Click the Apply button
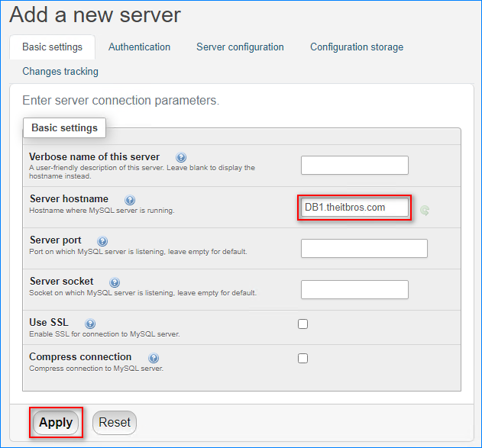This screenshot has height=448, width=482. point(56,423)
